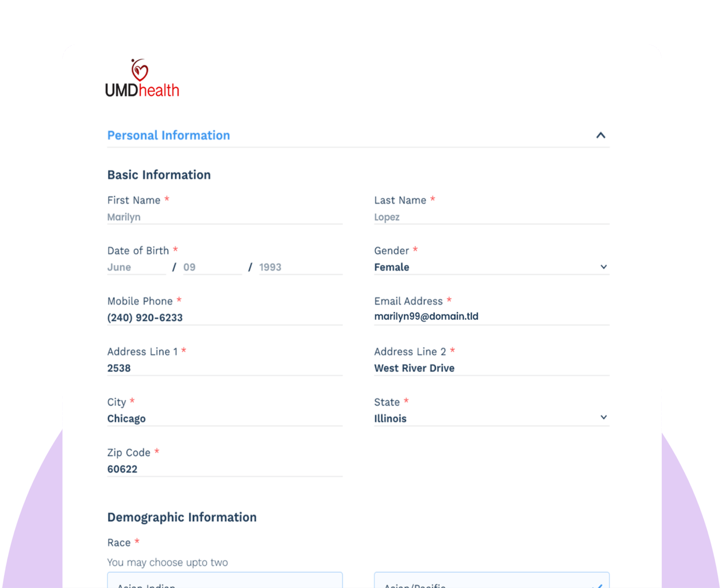Click the UMDhealth logo
The width and height of the screenshot is (722, 588).
142,78
